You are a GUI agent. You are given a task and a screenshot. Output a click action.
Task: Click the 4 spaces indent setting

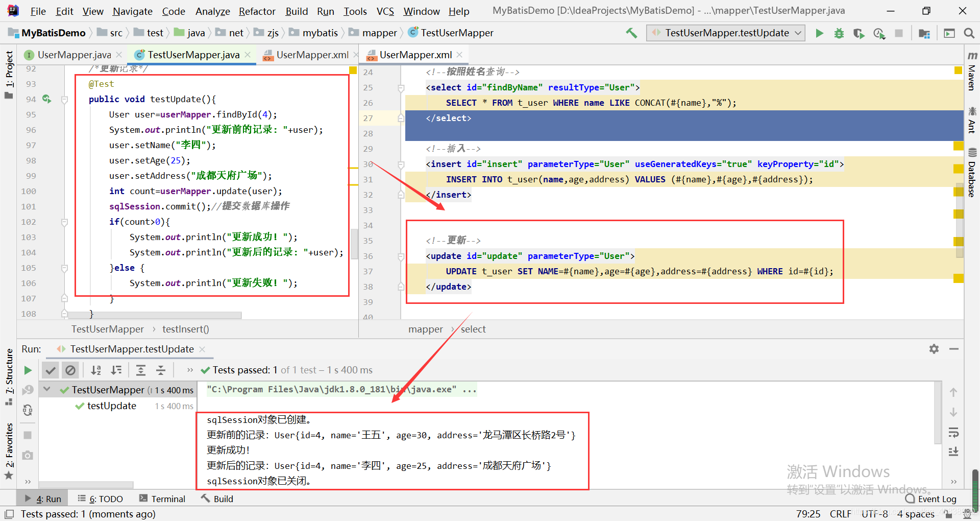click(916, 514)
